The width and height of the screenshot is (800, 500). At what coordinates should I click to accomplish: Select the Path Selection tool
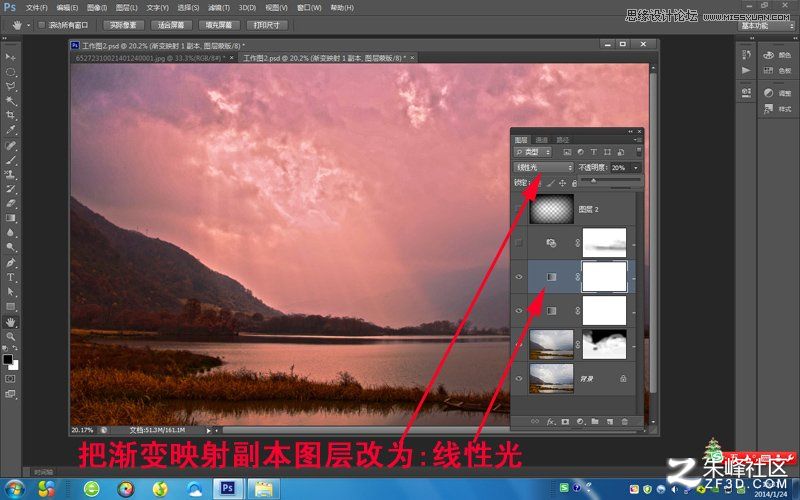(10, 292)
